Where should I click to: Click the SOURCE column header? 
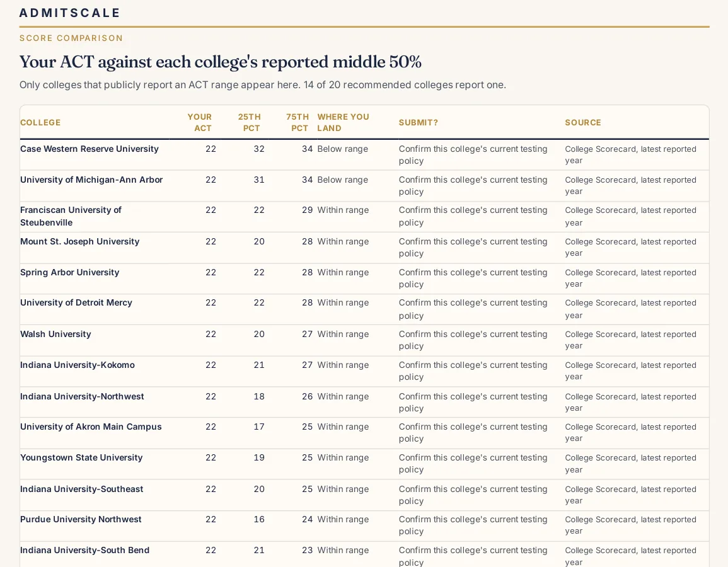click(583, 122)
